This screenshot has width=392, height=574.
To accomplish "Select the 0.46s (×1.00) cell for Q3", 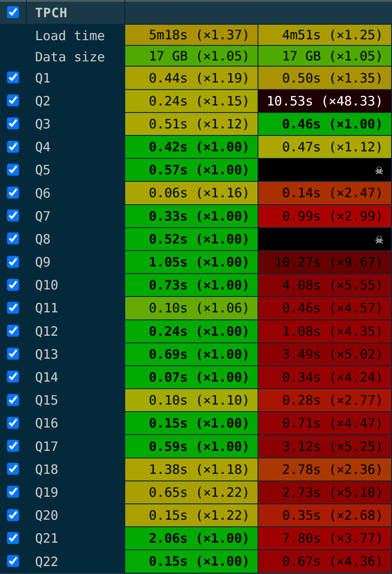I will tap(325, 124).
